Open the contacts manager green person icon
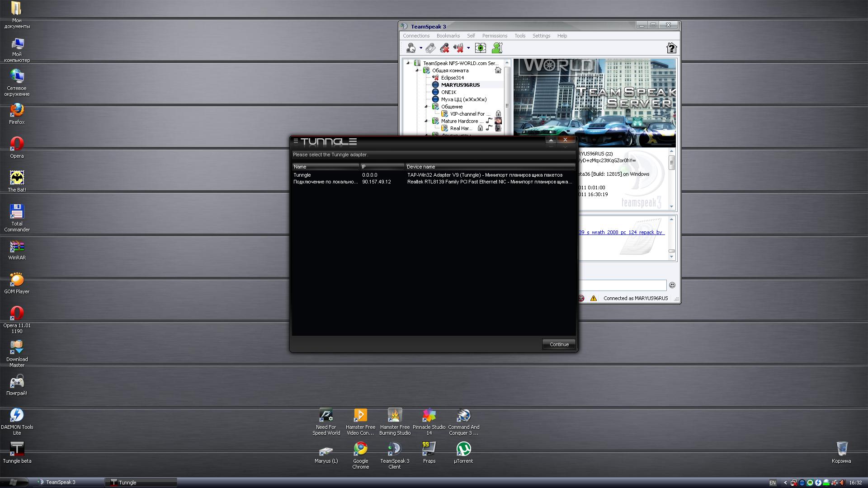This screenshot has height=488, width=868. click(497, 48)
